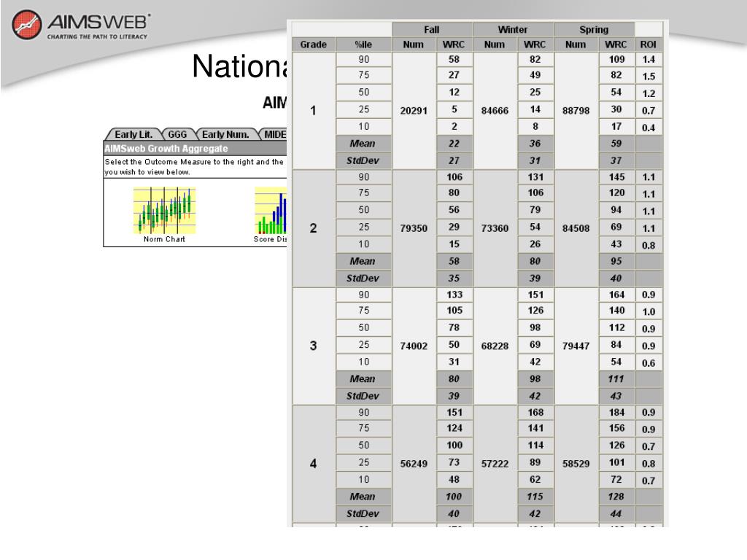
Task: Click Grade 4 Spring mean value 128
Action: (x=616, y=497)
